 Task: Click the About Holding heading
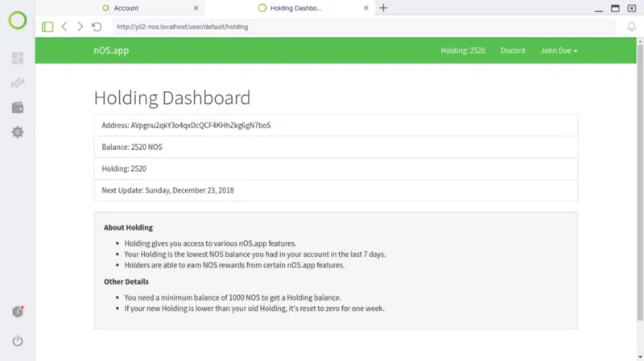click(x=128, y=227)
